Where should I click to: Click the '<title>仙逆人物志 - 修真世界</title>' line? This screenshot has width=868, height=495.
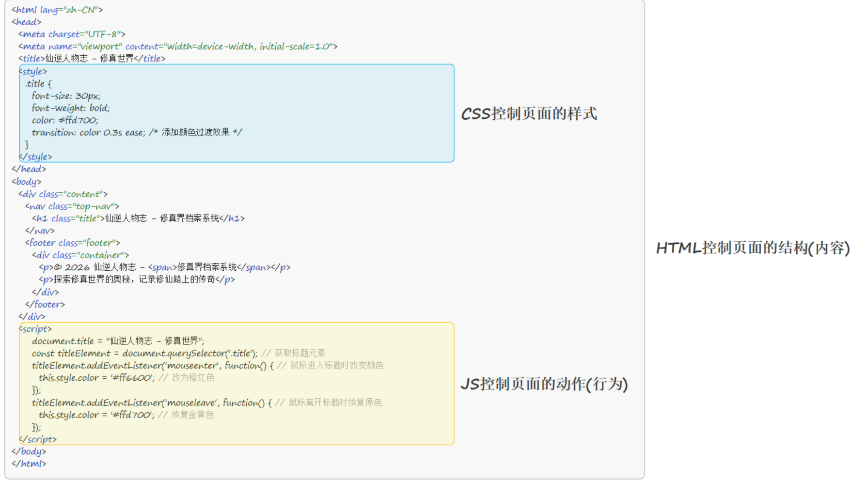[x=92, y=59]
